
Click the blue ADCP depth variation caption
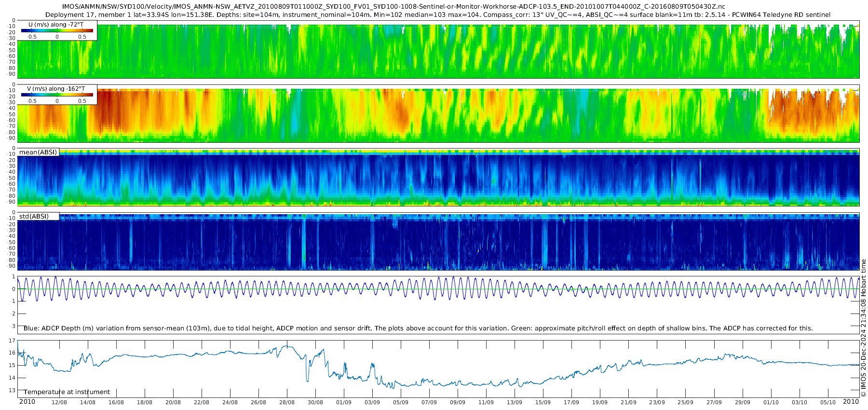(x=418, y=328)
